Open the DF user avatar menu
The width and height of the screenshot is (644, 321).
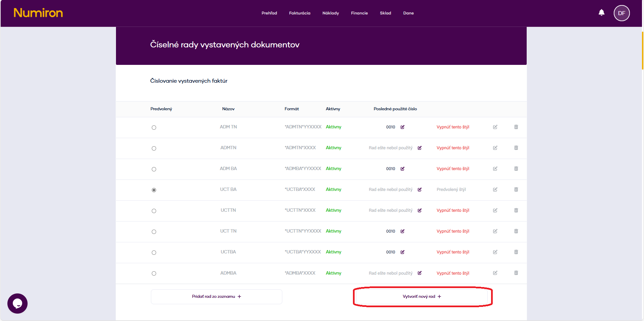click(621, 13)
